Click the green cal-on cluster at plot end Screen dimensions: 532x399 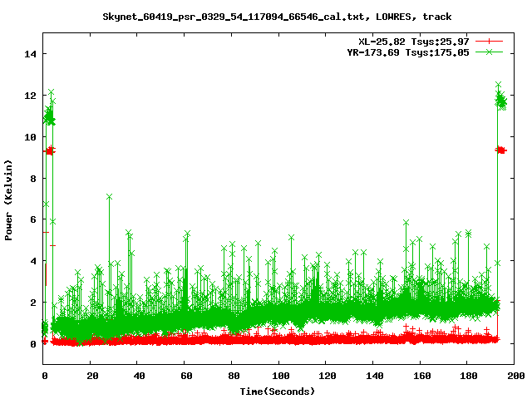(500, 98)
